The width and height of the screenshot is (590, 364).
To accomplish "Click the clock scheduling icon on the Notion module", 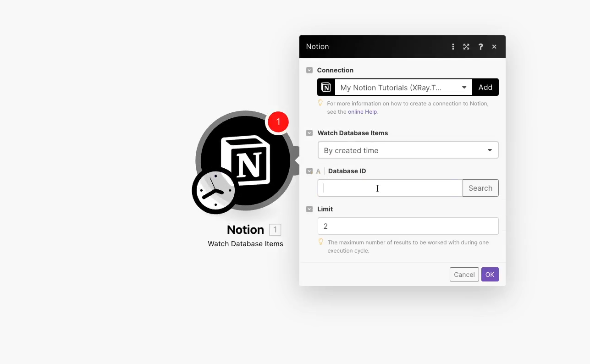I will pos(215,191).
